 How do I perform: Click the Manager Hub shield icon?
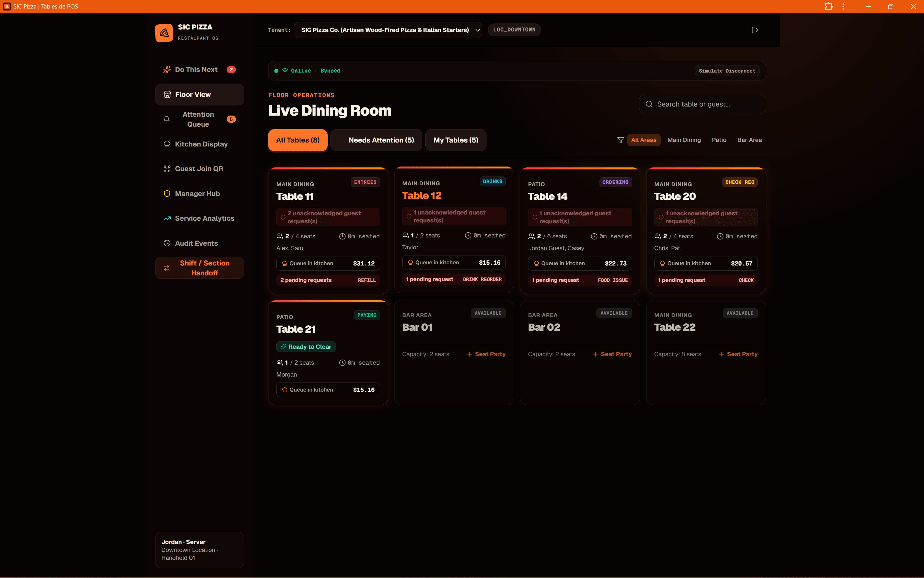(167, 194)
